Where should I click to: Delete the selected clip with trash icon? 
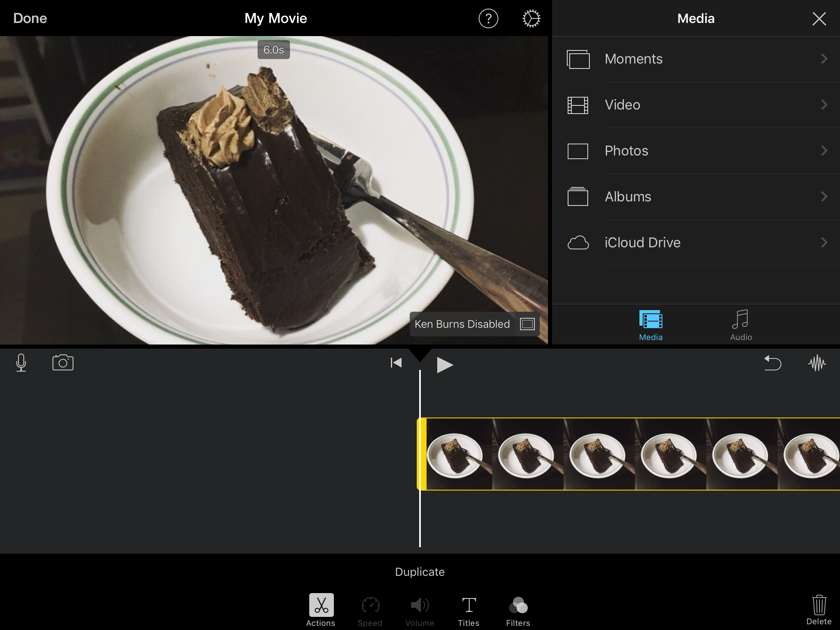[819, 609]
